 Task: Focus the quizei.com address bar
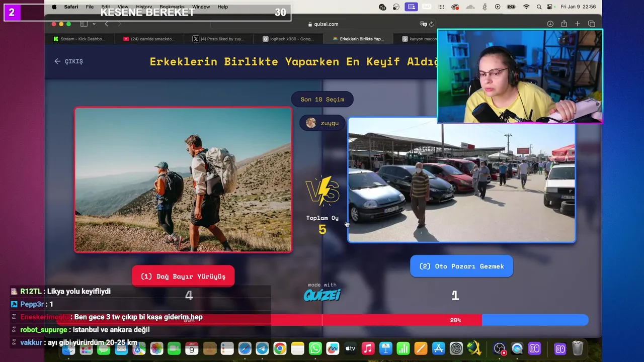coord(323,24)
